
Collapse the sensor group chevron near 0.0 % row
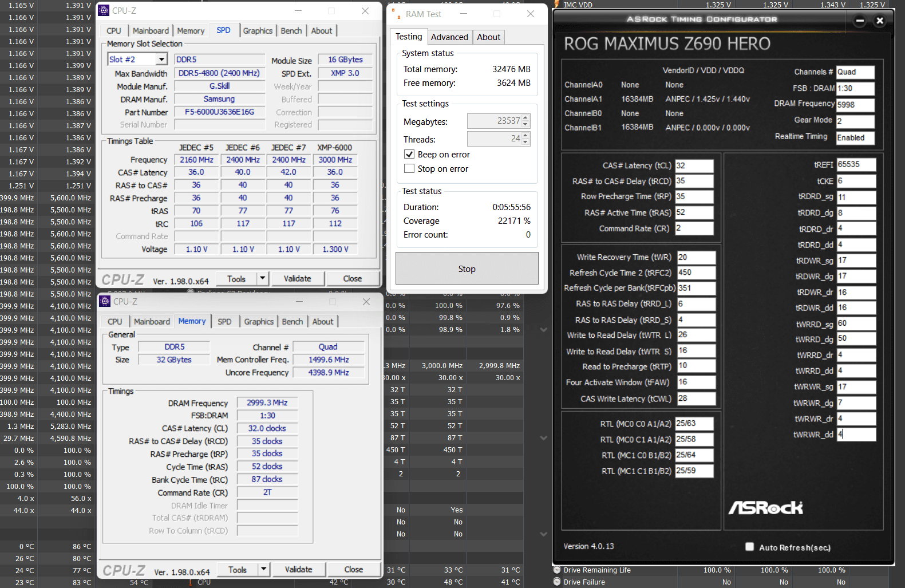[x=543, y=330]
